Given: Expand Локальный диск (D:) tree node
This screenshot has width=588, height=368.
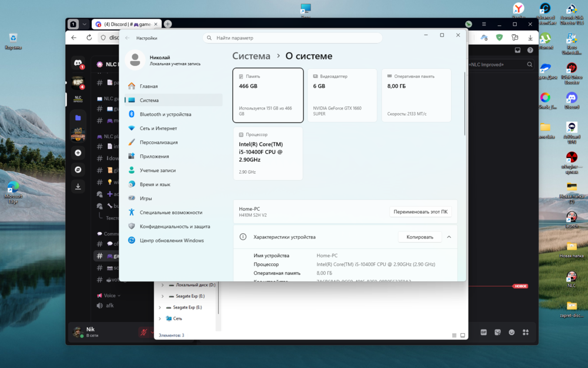Looking at the screenshot, I should pyautogui.click(x=162, y=285).
